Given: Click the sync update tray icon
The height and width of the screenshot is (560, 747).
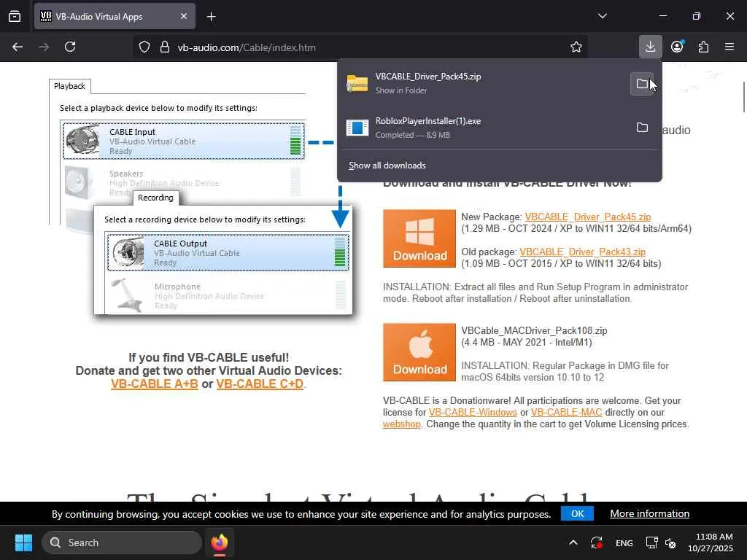Looking at the screenshot, I should tap(597, 542).
